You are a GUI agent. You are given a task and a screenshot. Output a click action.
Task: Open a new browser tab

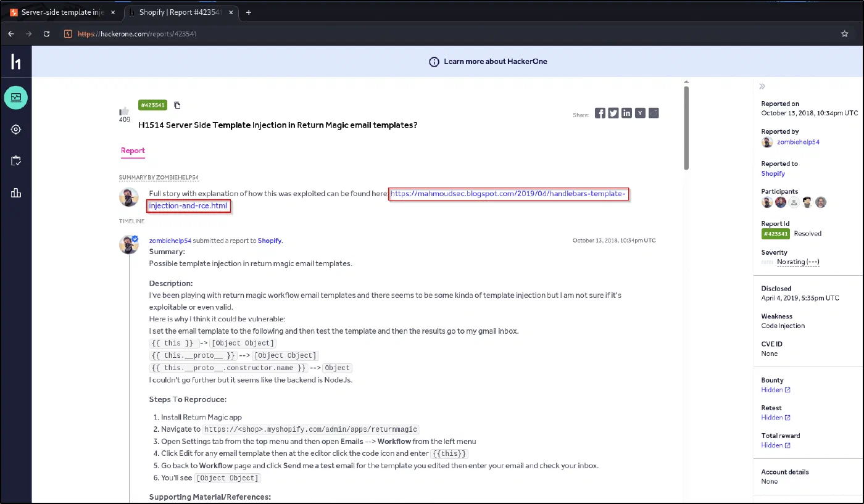(x=249, y=12)
